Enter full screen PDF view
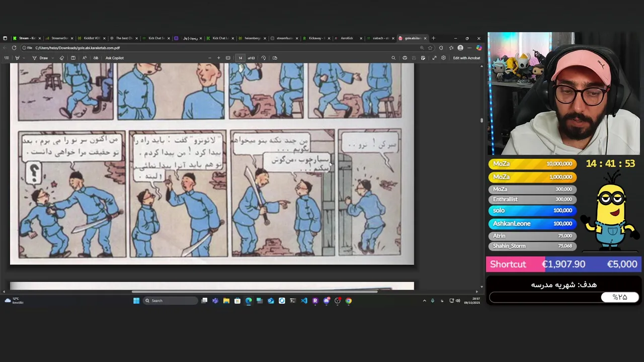This screenshot has height=362, width=644. 434,58
